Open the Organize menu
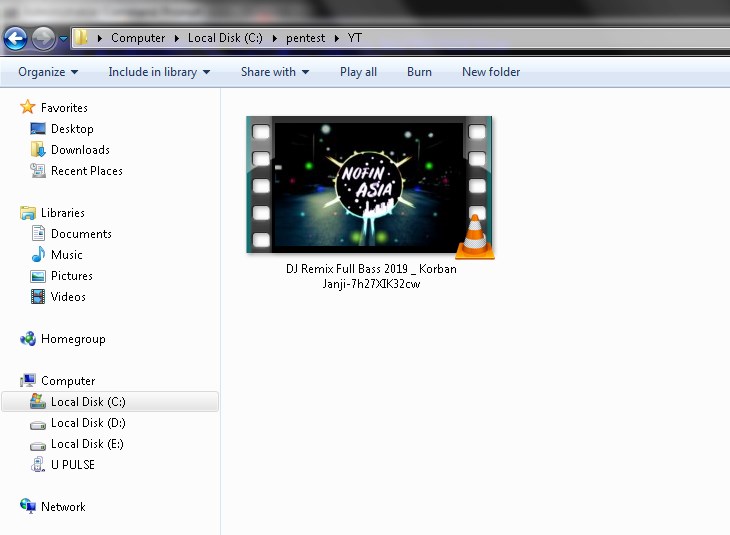Image resolution: width=730 pixels, height=535 pixels. click(48, 72)
